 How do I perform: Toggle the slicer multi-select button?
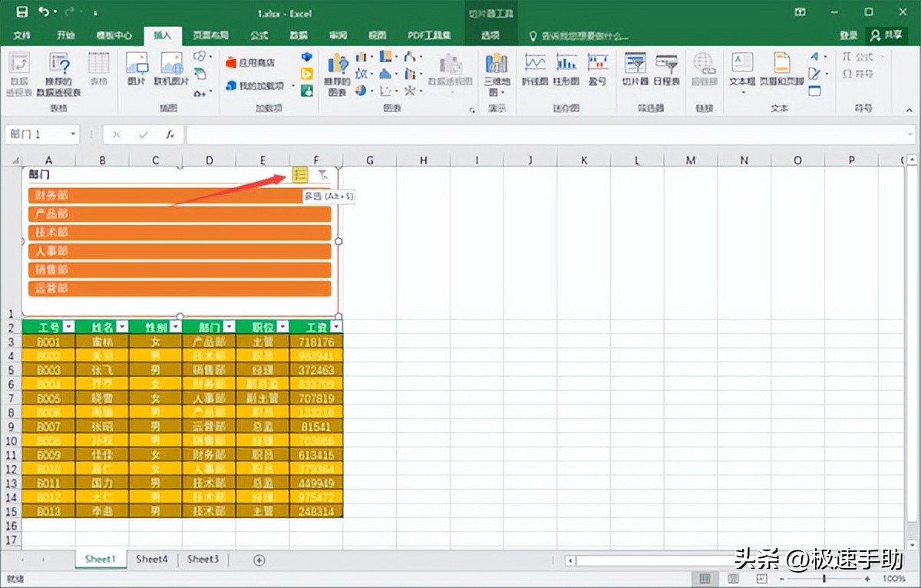coord(300,175)
